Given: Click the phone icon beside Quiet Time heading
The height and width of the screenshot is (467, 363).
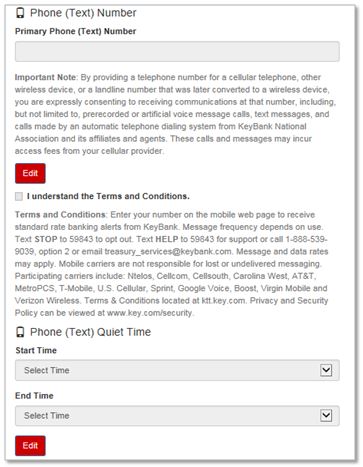Looking at the screenshot, I should [20, 332].
